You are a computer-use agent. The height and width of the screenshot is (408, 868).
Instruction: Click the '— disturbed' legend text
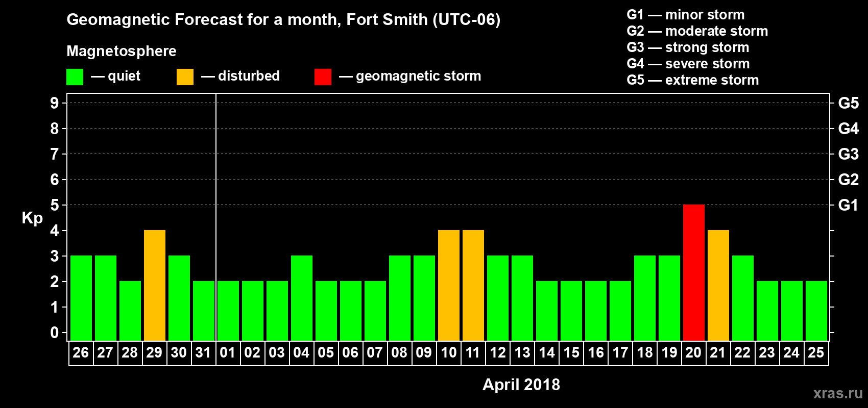pos(240,76)
